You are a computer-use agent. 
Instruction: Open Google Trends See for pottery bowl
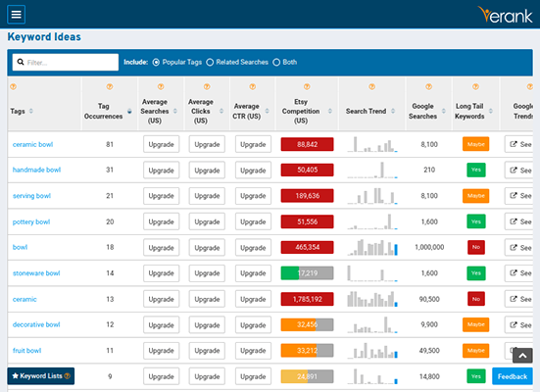pos(520,221)
